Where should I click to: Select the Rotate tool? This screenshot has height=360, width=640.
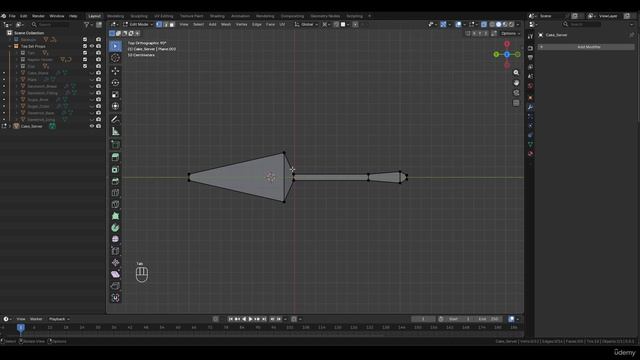click(x=115, y=82)
